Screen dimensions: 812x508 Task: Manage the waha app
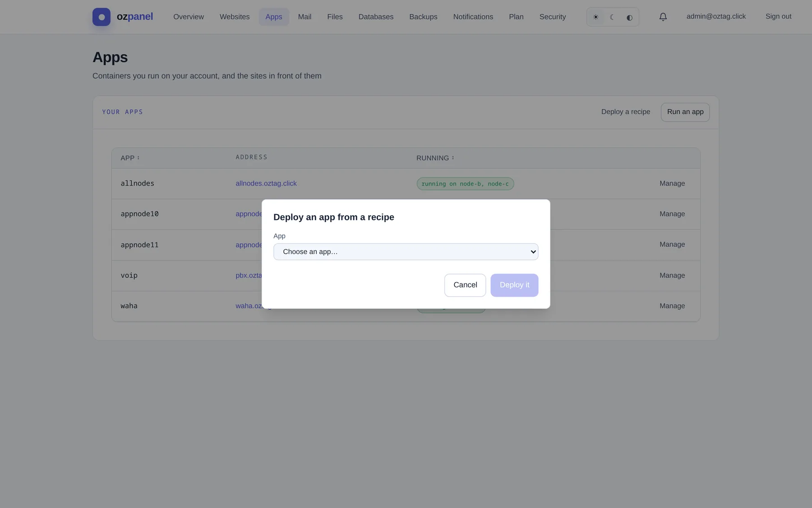pos(672,306)
